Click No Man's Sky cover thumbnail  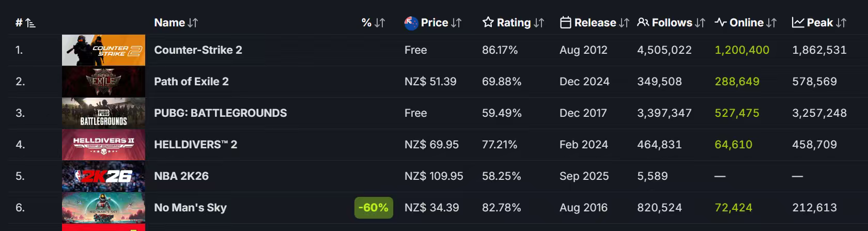(103, 208)
